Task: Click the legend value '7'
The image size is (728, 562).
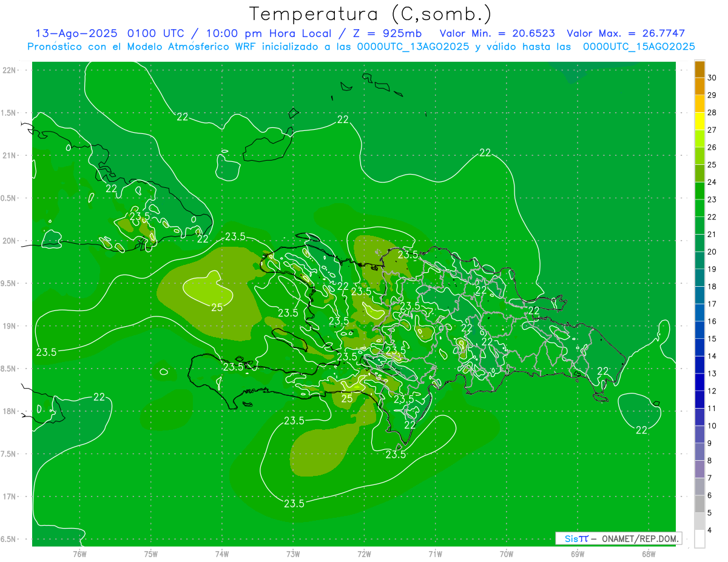Action: tap(710, 478)
